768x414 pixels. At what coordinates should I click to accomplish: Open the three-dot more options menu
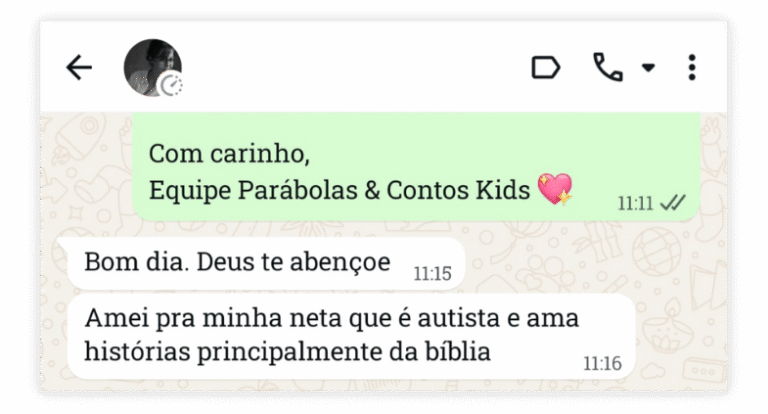pos(692,67)
